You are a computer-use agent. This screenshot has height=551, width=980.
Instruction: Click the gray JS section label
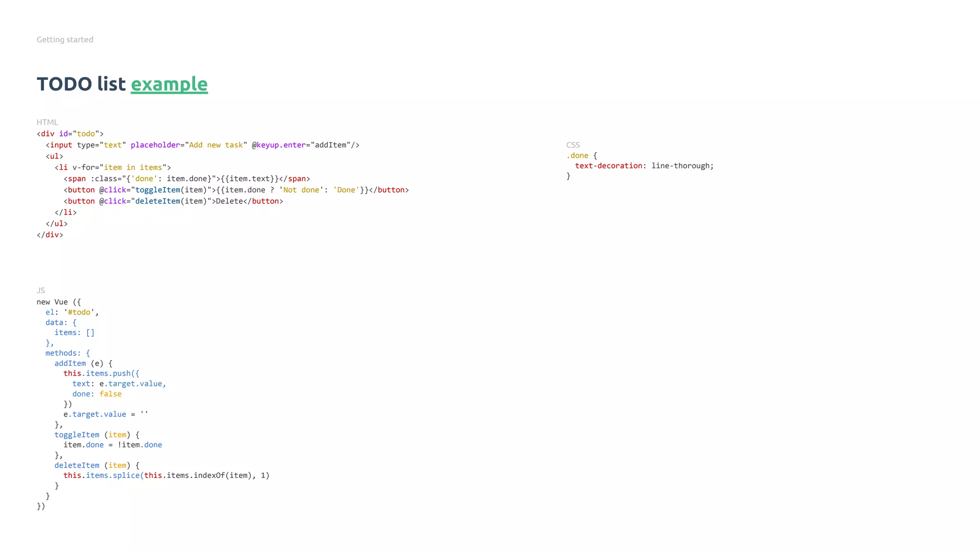(41, 290)
